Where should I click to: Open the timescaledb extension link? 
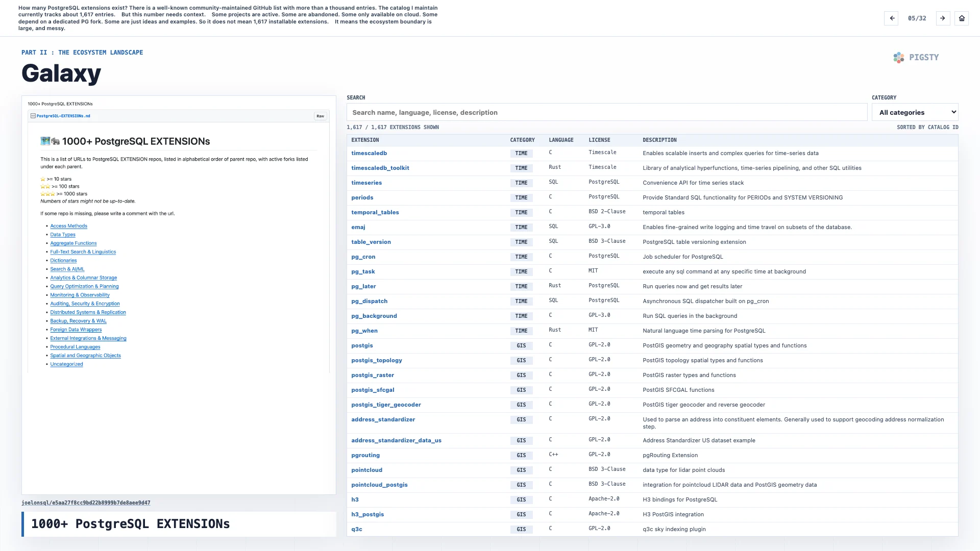pos(369,154)
